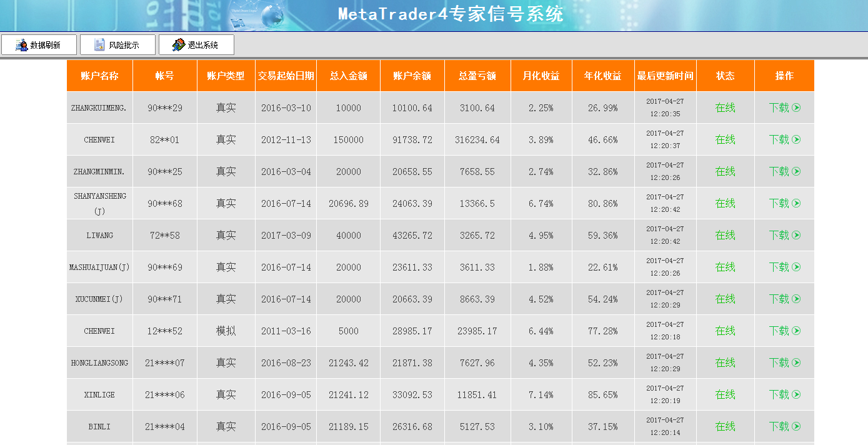Click profit value 316234.64
Viewport: 868px width, 445px height.
coord(477,139)
